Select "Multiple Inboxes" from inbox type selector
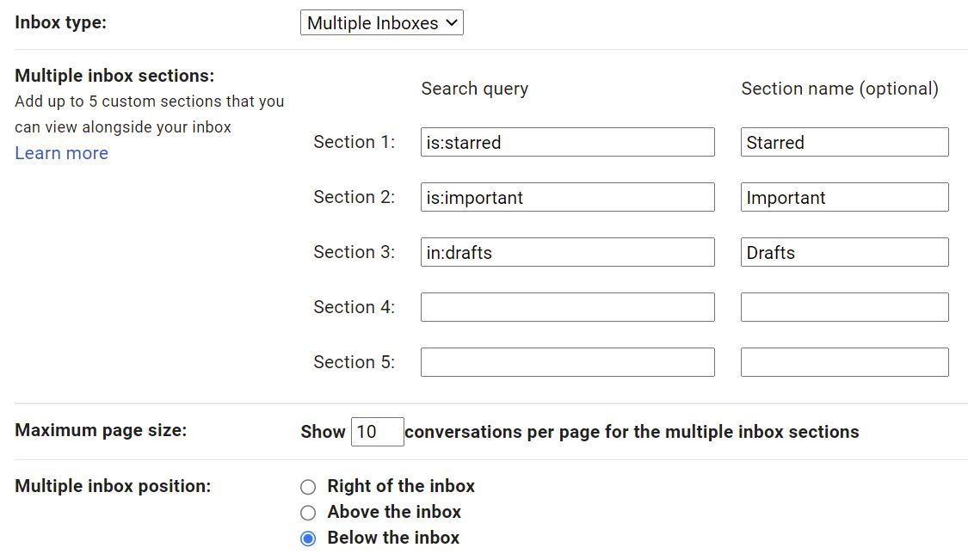This screenshot has width=968, height=560. coord(381,22)
